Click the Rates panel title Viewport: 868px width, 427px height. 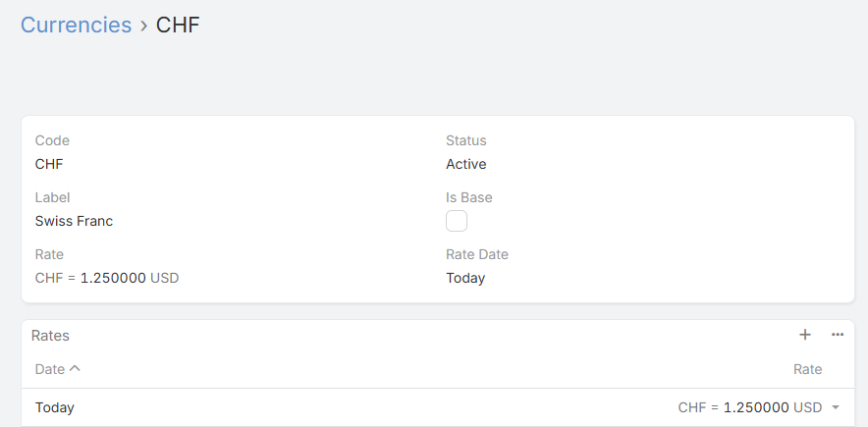[50, 335]
